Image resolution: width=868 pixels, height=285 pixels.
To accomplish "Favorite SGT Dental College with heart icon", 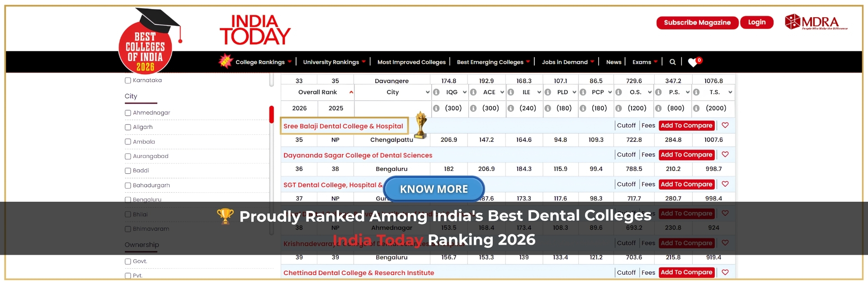I will pyautogui.click(x=725, y=184).
